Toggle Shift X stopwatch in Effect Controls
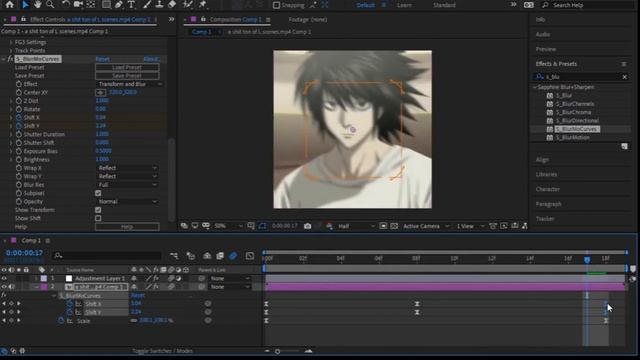This screenshot has width=640, height=360. [x=19, y=118]
